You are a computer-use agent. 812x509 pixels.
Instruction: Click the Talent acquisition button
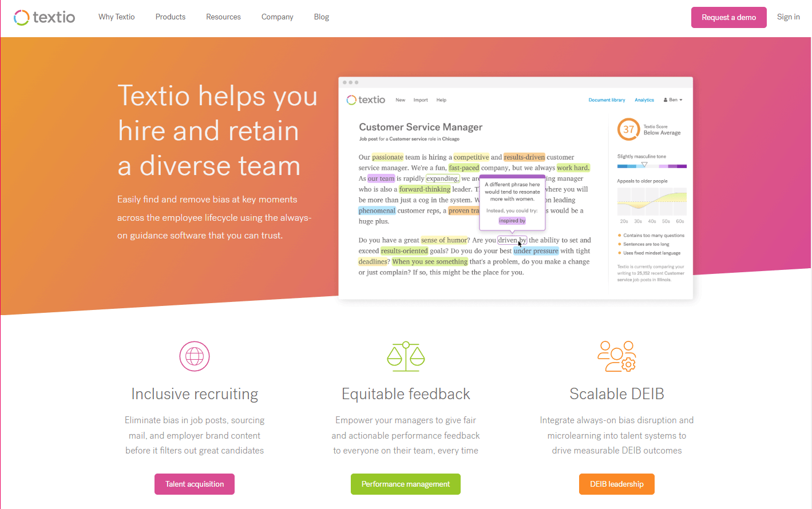coord(195,484)
